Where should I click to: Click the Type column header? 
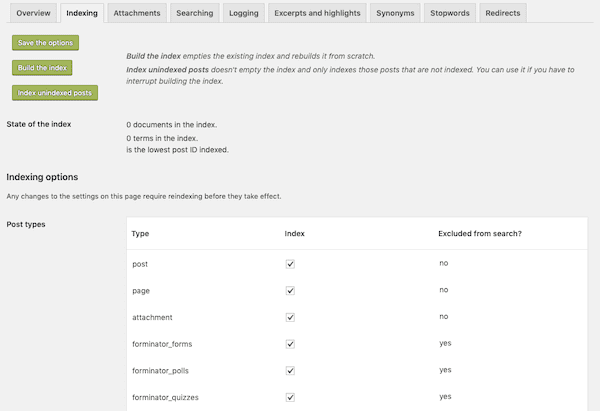140,234
